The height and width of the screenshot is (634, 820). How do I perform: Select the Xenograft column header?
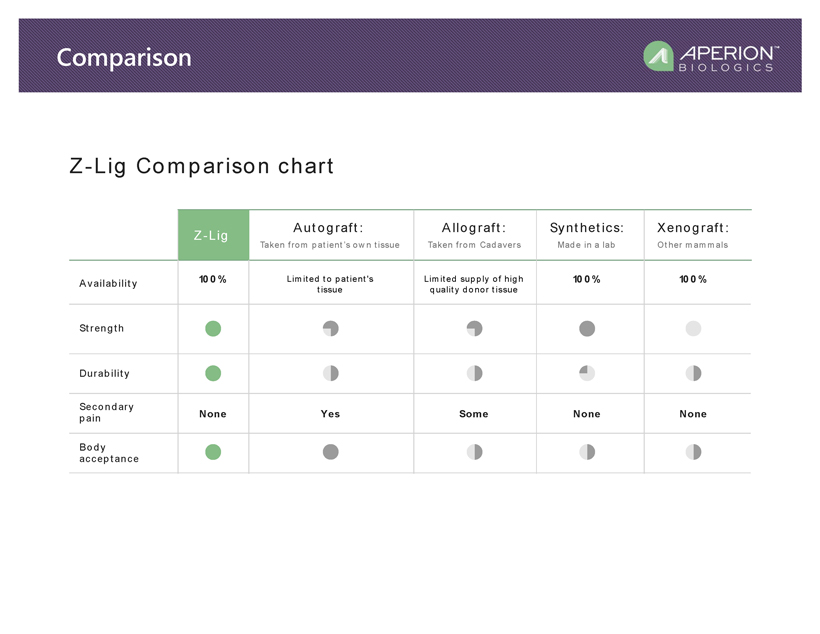click(693, 235)
